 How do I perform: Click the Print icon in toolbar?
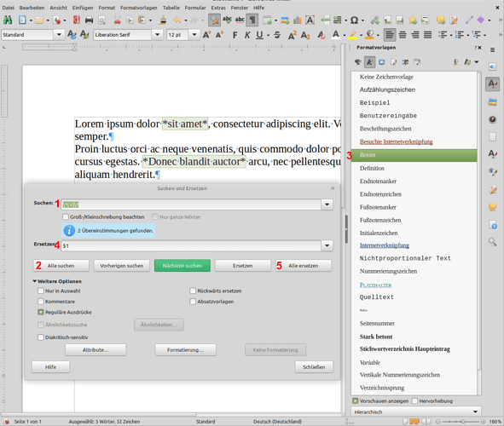click(89, 20)
